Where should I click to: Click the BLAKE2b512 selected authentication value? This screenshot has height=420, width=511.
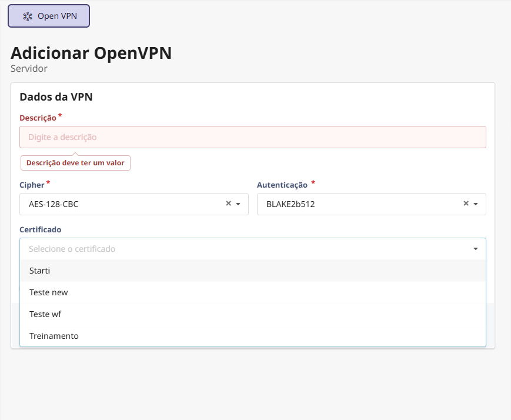289,204
